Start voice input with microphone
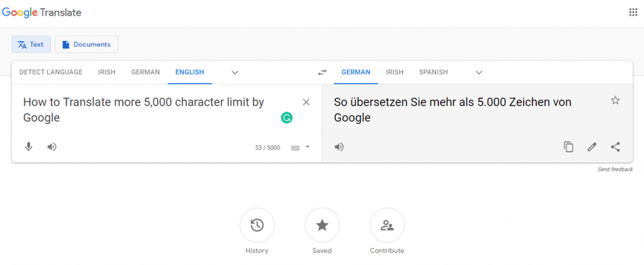644x265 pixels. pyautogui.click(x=28, y=147)
